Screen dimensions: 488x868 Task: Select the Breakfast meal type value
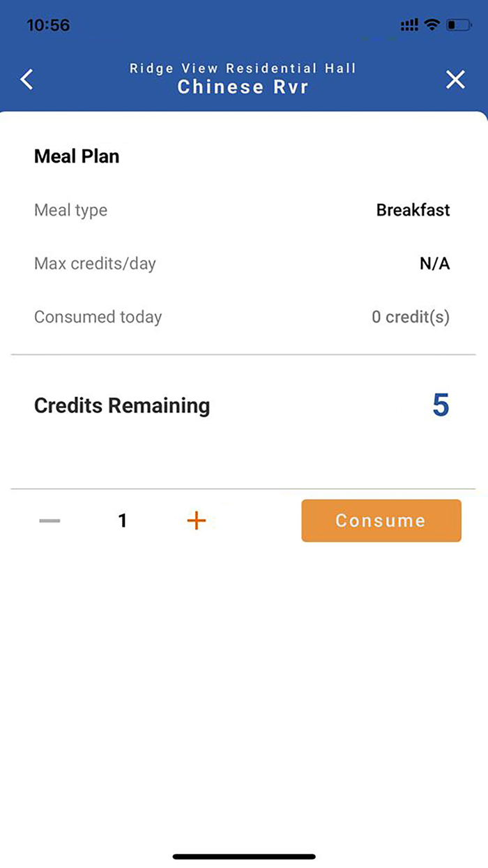click(x=413, y=210)
